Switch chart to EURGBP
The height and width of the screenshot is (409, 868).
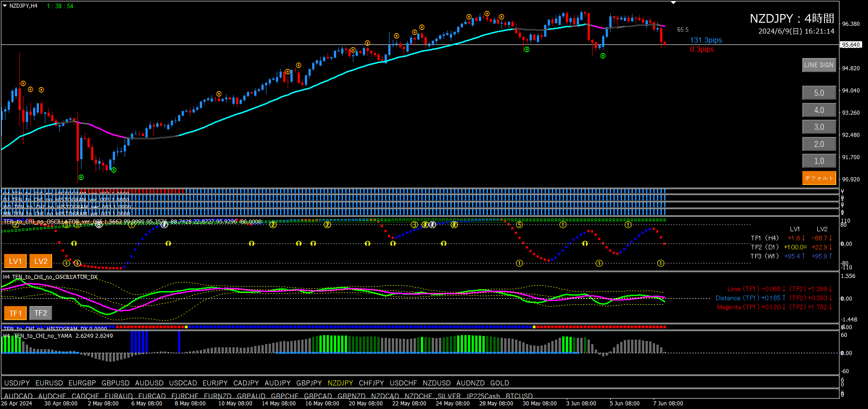pos(82,383)
